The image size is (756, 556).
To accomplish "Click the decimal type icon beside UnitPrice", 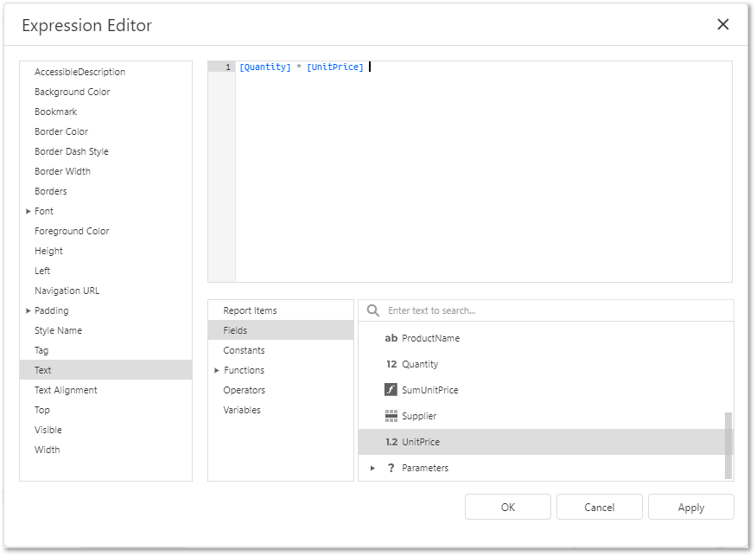I will 391,442.
